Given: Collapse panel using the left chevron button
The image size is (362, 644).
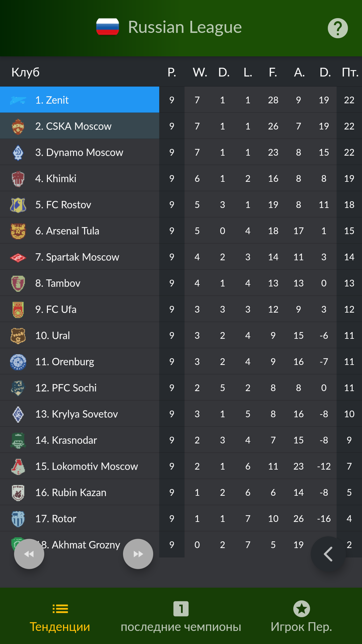Looking at the screenshot, I should click(x=328, y=554).
